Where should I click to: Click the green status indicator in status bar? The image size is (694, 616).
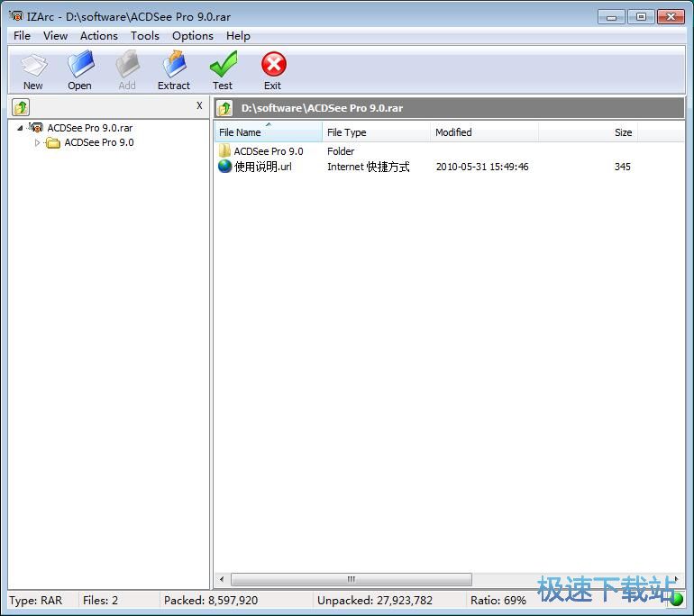[x=676, y=600]
